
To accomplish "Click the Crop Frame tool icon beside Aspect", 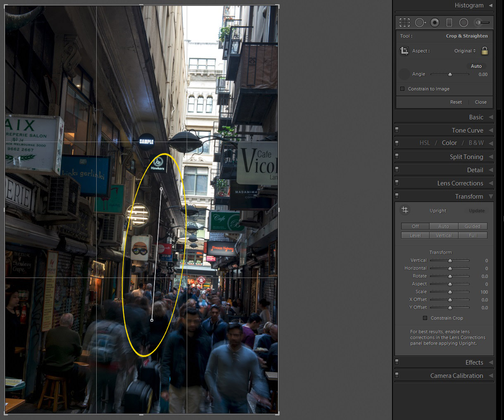I will click(404, 51).
